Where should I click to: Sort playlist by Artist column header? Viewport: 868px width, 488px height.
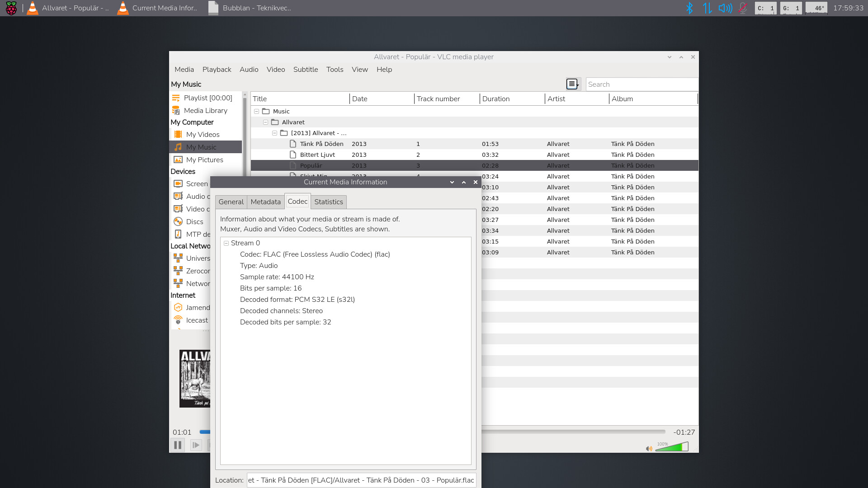coord(577,99)
